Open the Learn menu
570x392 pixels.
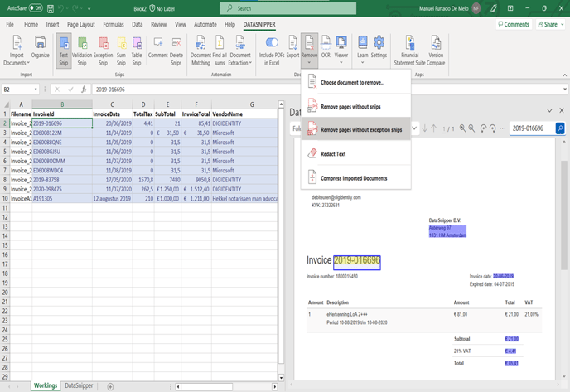click(x=362, y=51)
